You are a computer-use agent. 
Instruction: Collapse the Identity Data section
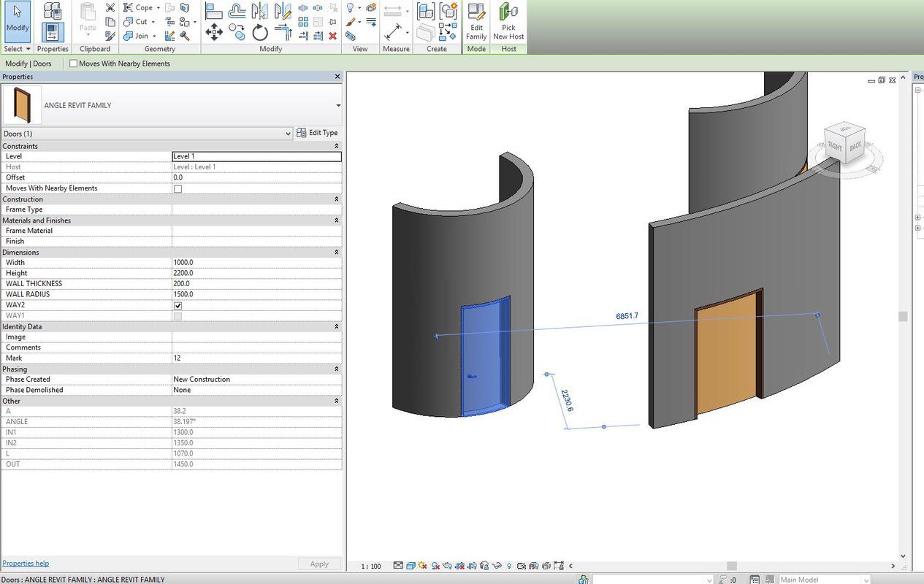[337, 326]
